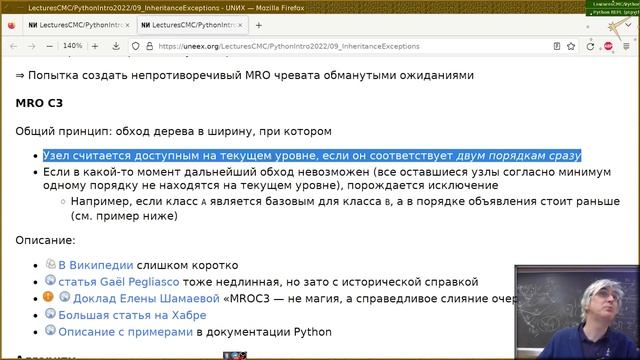The image size is (640, 360).
Task: Open a new tab with plus button
Action: pos(258,25)
